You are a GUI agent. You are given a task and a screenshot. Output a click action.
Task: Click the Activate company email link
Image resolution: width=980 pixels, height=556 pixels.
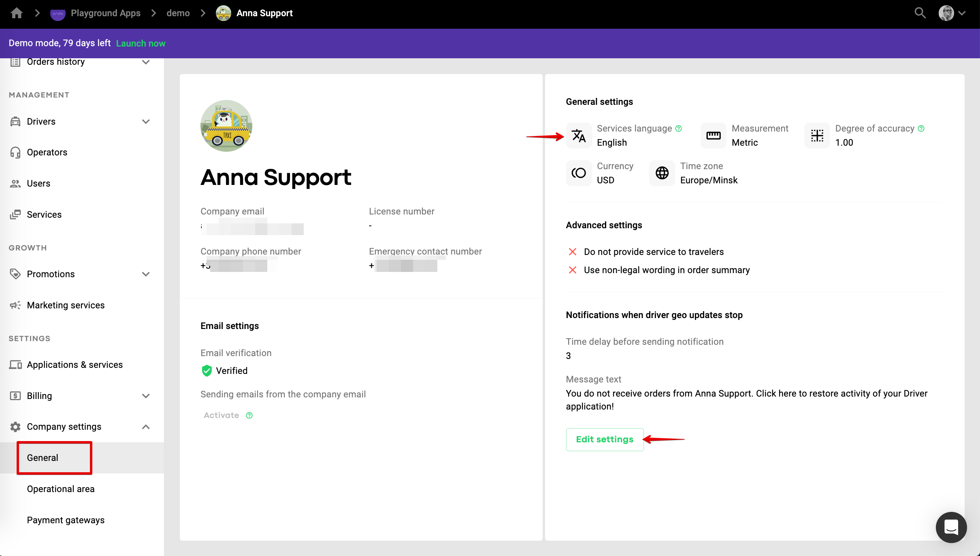pos(221,416)
